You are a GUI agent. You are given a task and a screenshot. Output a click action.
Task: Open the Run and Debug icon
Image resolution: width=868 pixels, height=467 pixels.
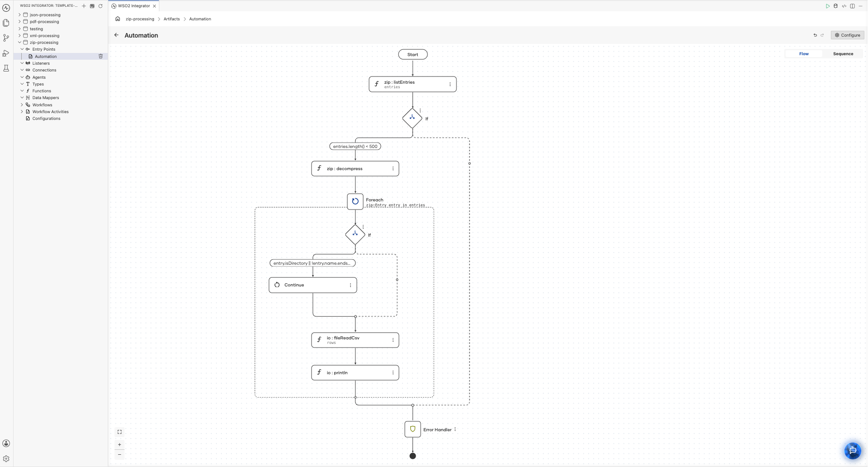pos(6,53)
